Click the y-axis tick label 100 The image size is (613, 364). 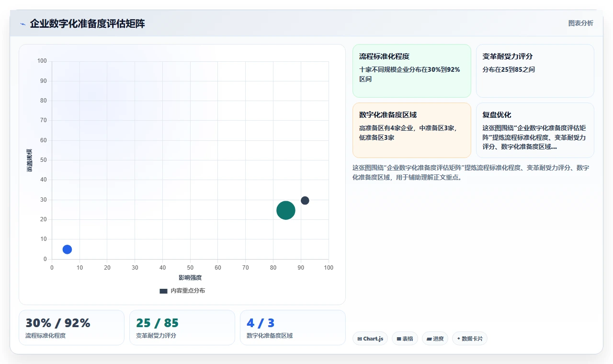pyautogui.click(x=42, y=61)
